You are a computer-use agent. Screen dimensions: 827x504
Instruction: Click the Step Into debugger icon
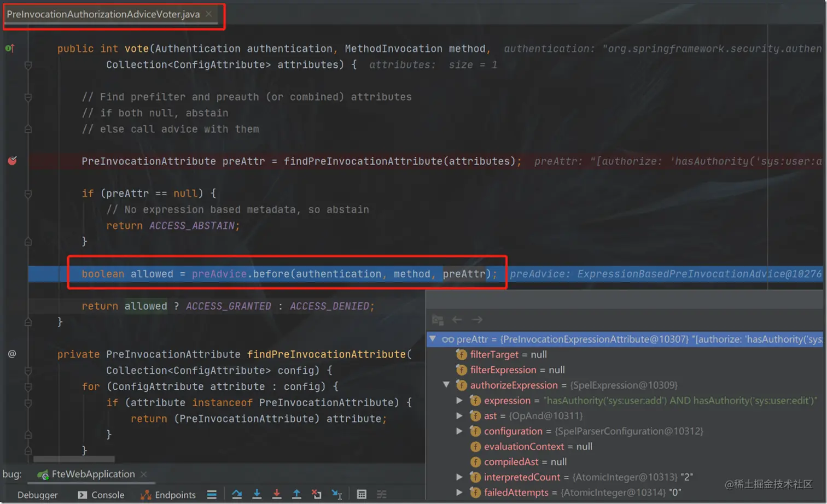(x=257, y=494)
